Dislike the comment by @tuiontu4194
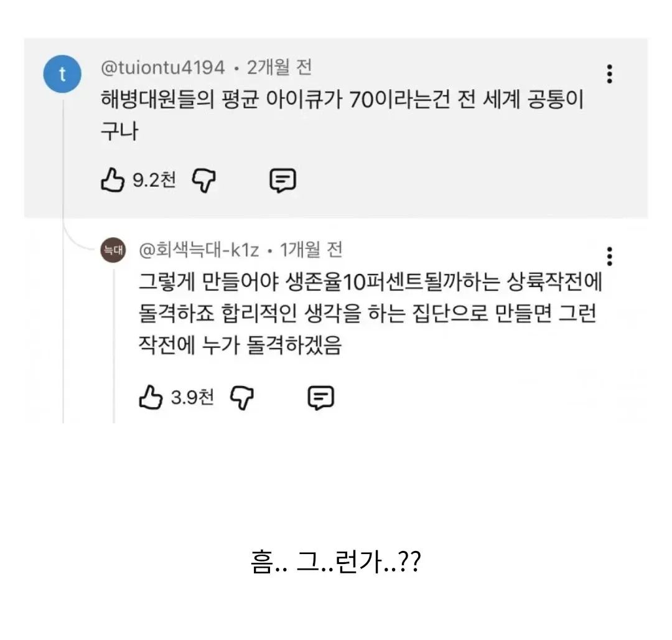672x640 pixels. pyautogui.click(x=205, y=181)
